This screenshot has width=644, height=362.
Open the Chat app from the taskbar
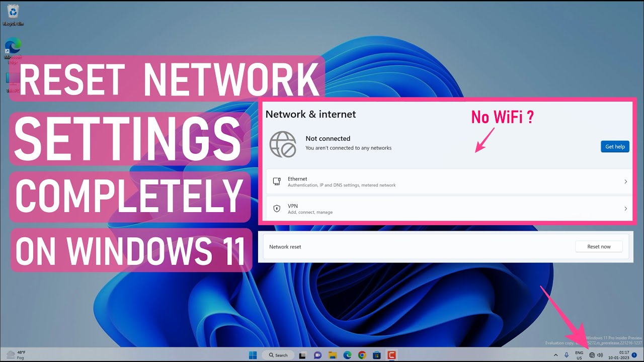(317, 355)
